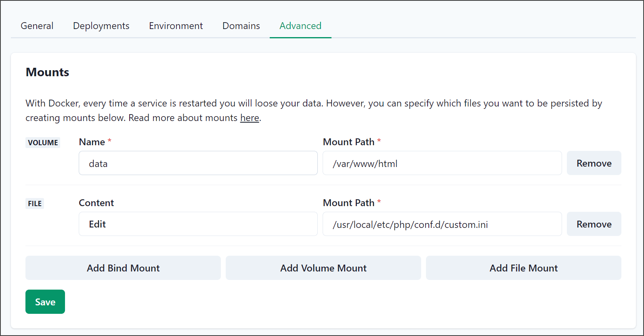Remove the custom.ini file mount
This screenshot has width=644, height=336.
[594, 224]
